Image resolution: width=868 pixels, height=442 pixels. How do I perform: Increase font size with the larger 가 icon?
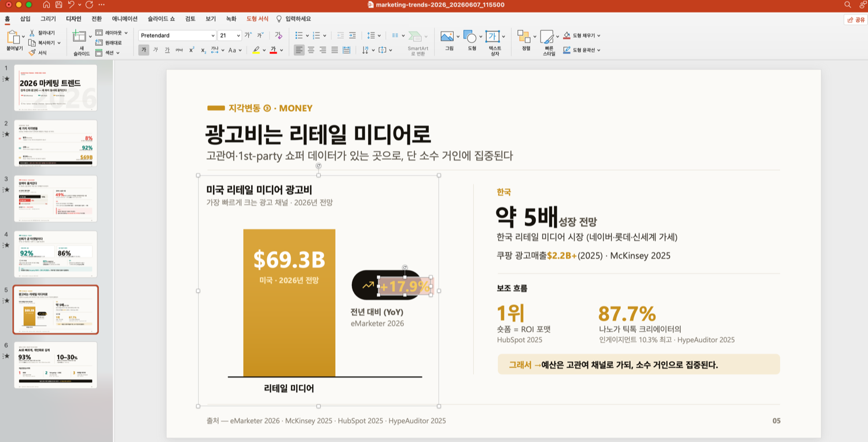click(248, 35)
